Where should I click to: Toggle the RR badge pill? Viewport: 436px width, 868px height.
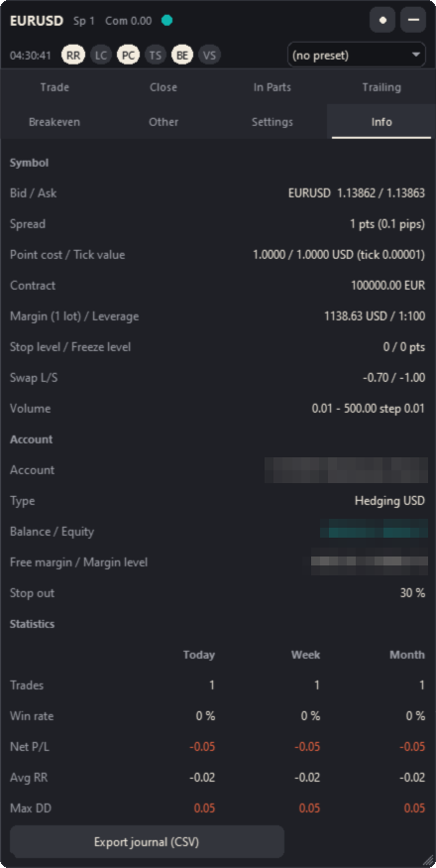(73, 56)
